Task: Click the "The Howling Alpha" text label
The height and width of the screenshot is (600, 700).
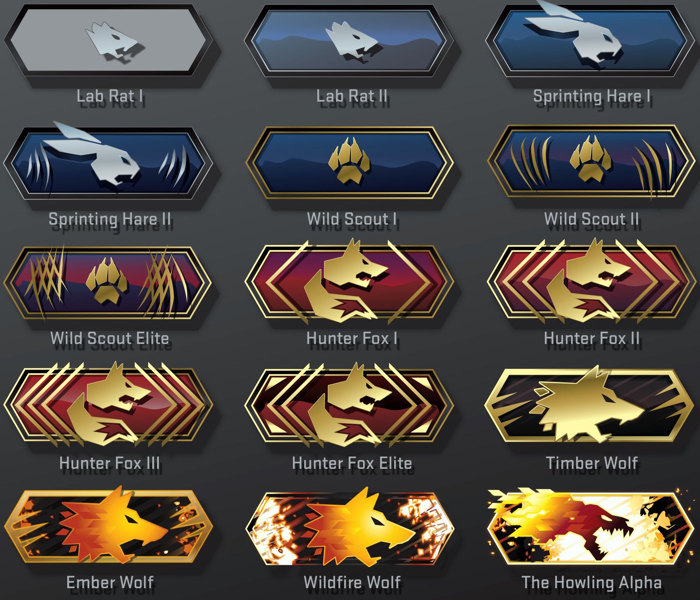Action: click(591, 583)
